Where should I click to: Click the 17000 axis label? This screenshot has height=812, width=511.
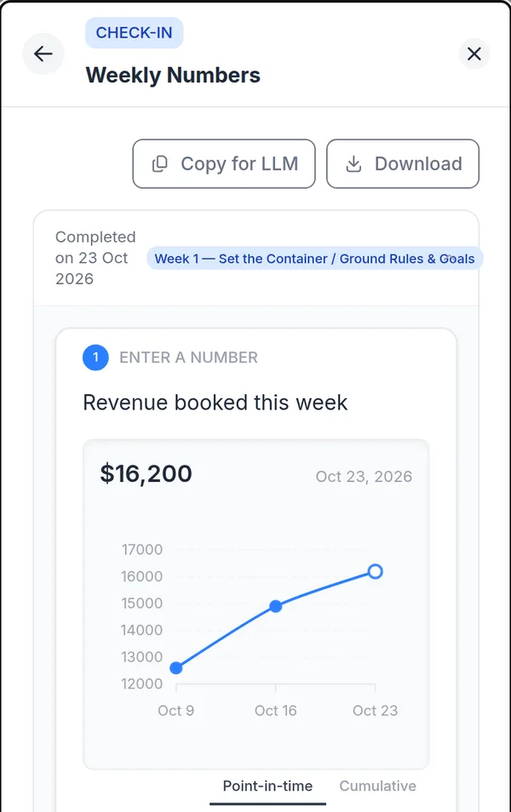(142, 550)
